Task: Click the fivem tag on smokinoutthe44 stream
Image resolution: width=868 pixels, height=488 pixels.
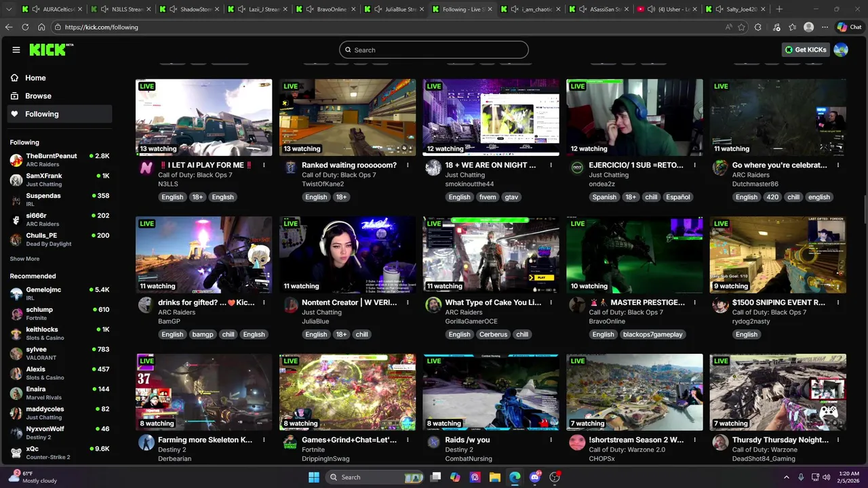Action: point(488,197)
